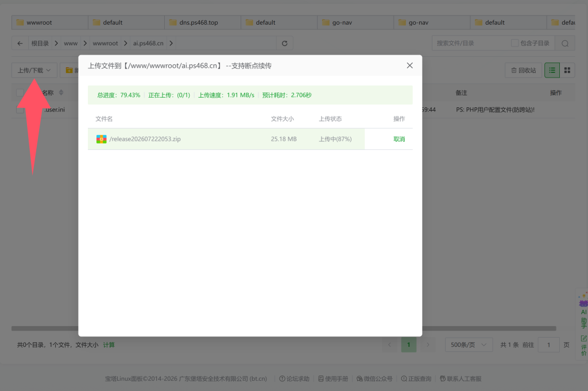This screenshot has width=588, height=391.
Task: Open the 500条/页 page size dropdown
Action: click(469, 345)
